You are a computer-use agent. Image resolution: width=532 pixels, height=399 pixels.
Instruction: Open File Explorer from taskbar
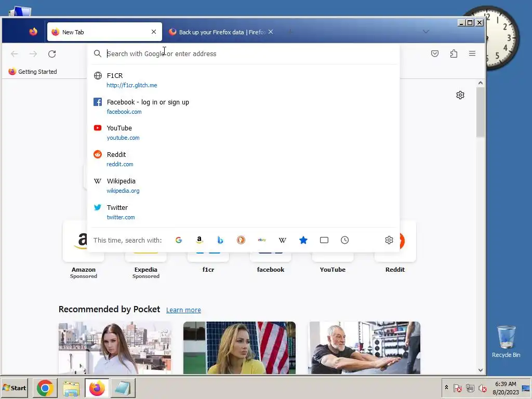point(71,388)
